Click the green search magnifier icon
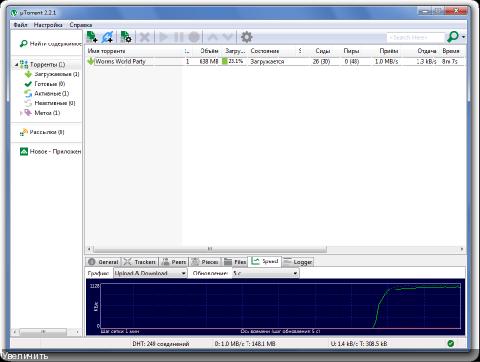 [453, 37]
